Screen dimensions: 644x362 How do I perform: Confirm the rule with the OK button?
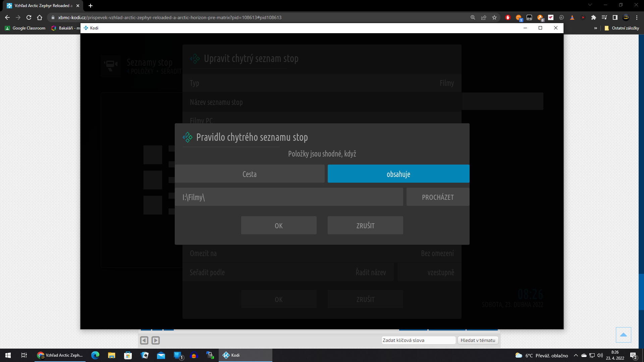pos(279,226)
